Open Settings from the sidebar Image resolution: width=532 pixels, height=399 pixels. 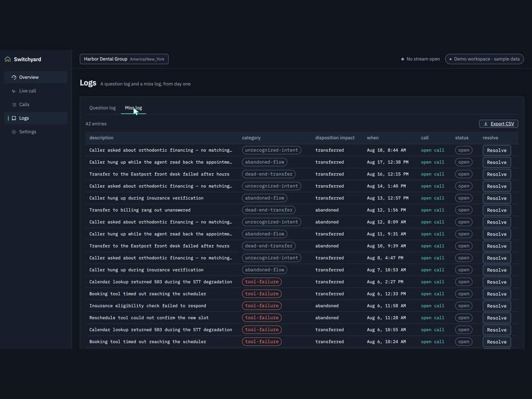pyautogui.click(x=36, y=131)
